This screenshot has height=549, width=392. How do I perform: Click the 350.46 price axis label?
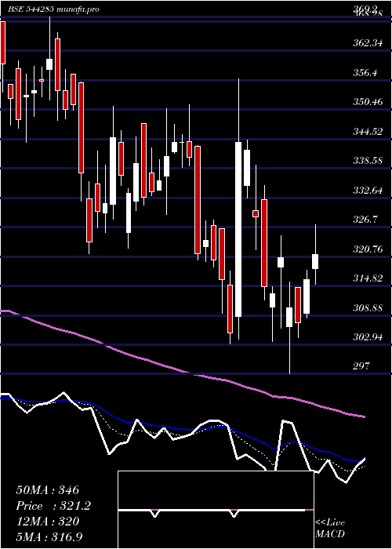coord(368,102)
